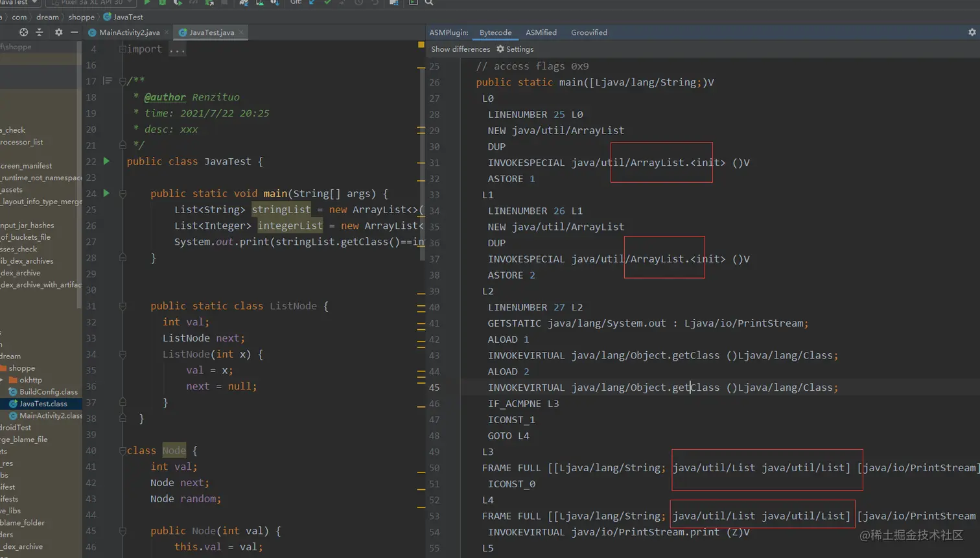Click the BuildConfig.class file icon
This screenshot has height=558, width=980.
[13, 392]
